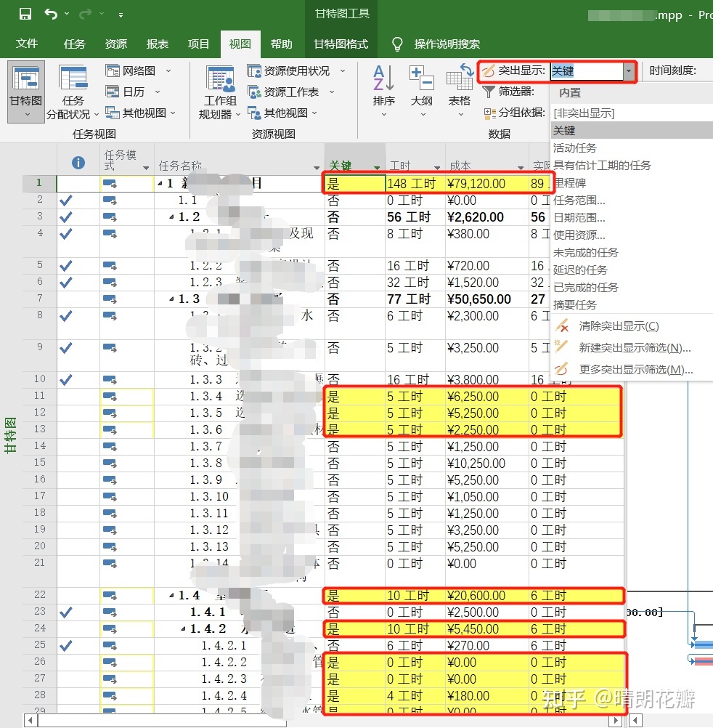Viewport: 713px width, 728px height.
Task: Switch to the Report (报表) ribbon tab
Action: tap(158, 44)
